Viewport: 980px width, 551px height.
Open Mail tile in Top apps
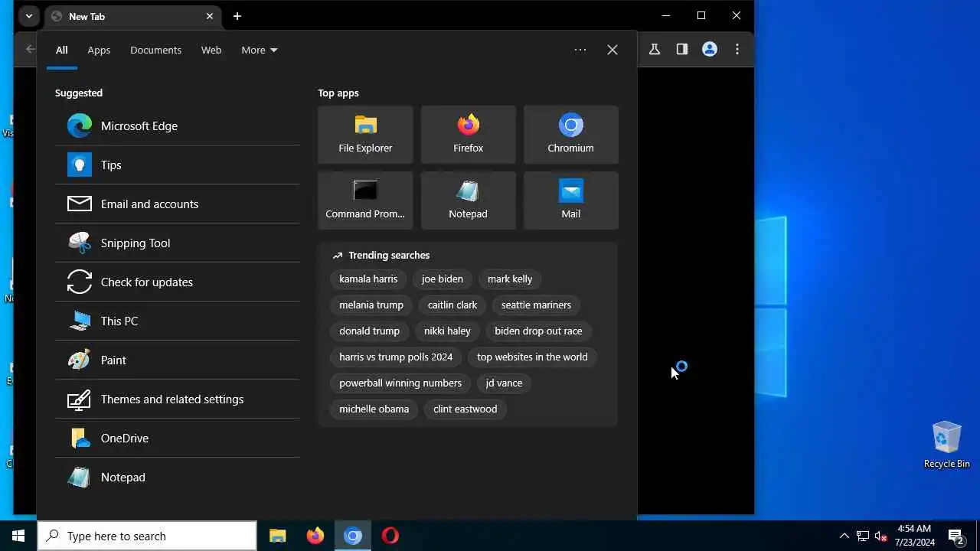pos(570,201)
